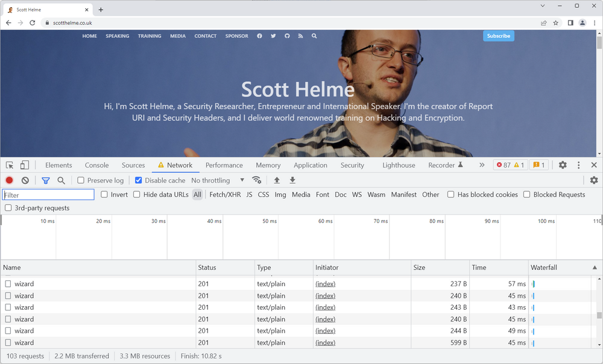Open network conditions panel
This screenshot has width=603, height=364.
point(256,180)
